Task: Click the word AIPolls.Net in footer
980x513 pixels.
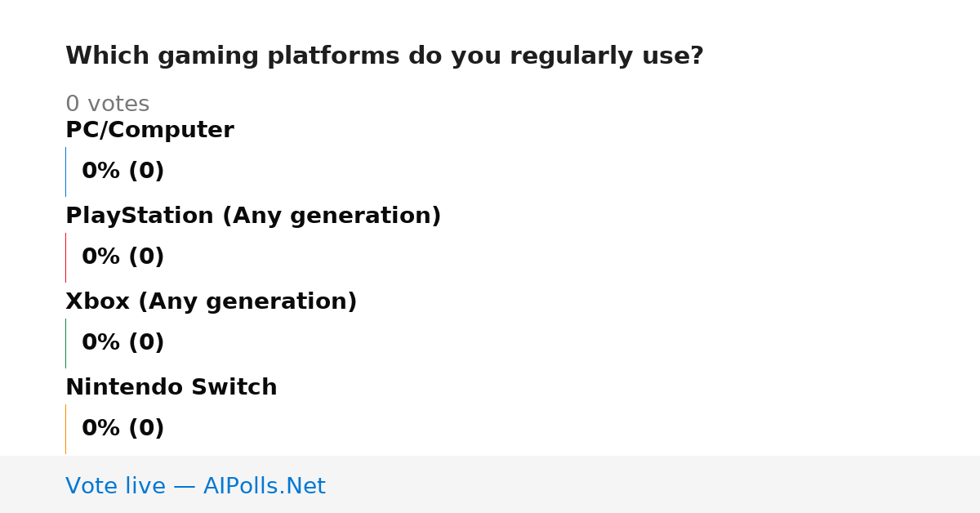Action: [x=264, y=486]
